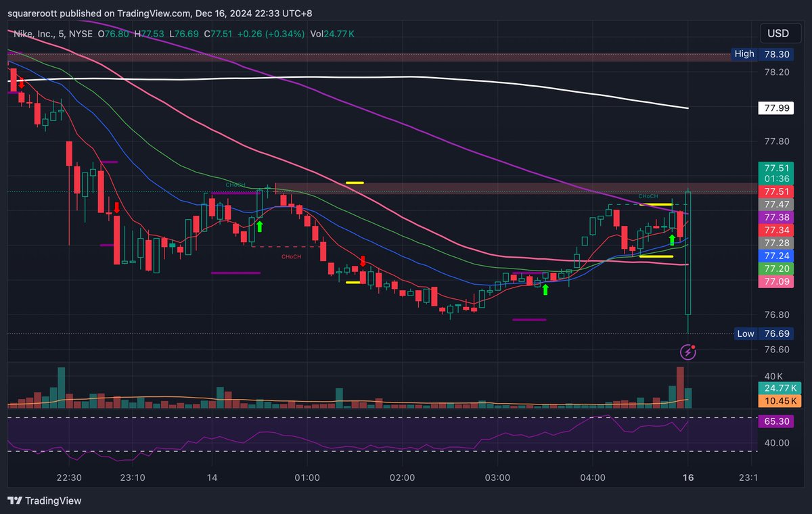Screen dimensions: 812x514
Task: Click the 77.51 current price tag
Action: (x=775, y=167)
